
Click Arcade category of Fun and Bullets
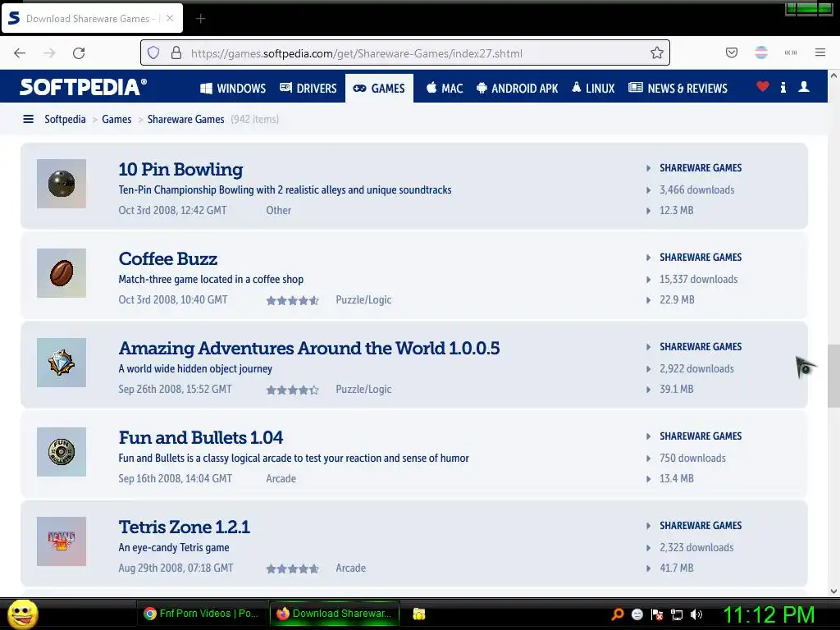[281, 479]
